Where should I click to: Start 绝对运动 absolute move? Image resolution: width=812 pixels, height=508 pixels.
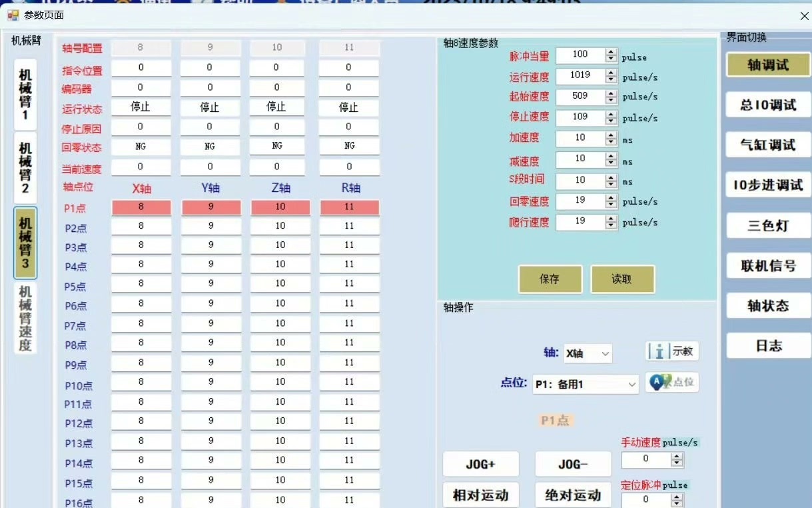point(573,495)
